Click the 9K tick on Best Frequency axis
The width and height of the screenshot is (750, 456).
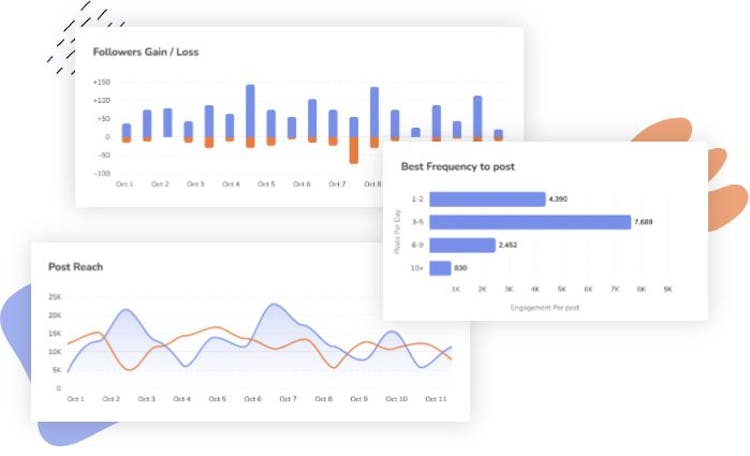(x=668, y=289)
